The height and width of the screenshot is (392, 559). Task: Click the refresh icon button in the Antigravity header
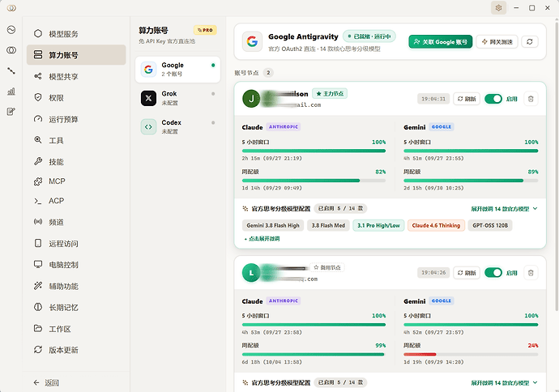[530, 41]
